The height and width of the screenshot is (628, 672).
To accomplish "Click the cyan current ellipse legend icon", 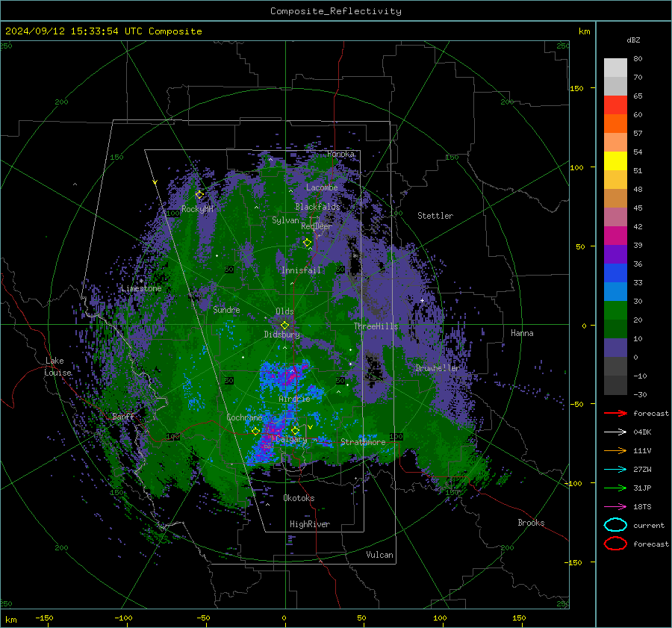I will 615,525.
